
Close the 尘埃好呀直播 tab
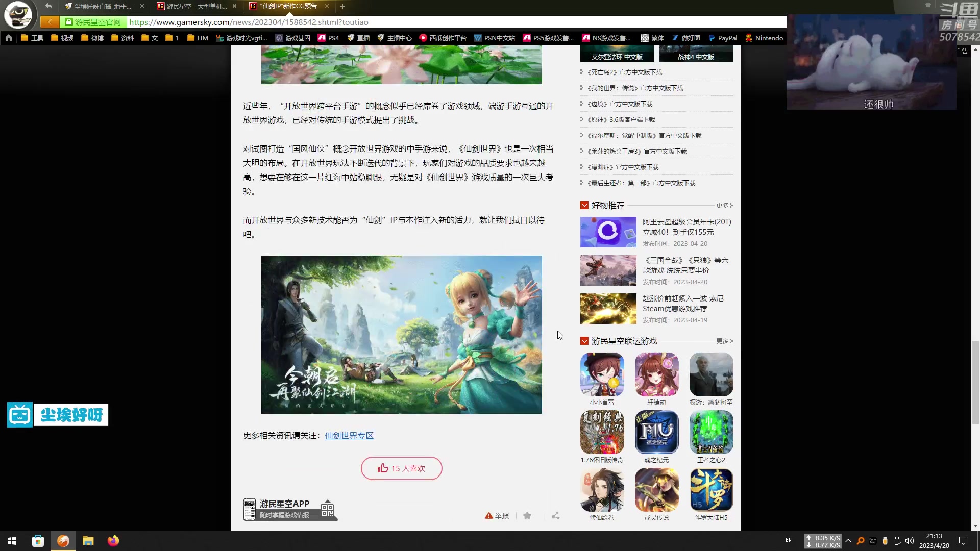pyautogui.click(x=142, y=6)
